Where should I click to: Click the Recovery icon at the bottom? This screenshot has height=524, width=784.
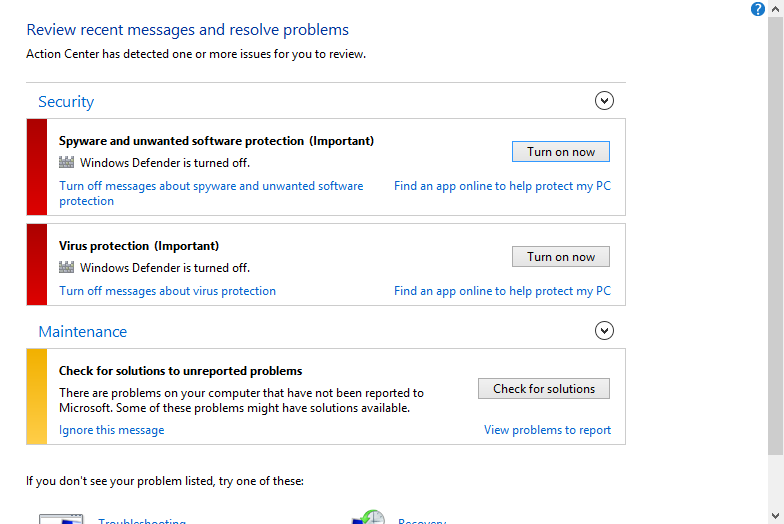point(368,517)
